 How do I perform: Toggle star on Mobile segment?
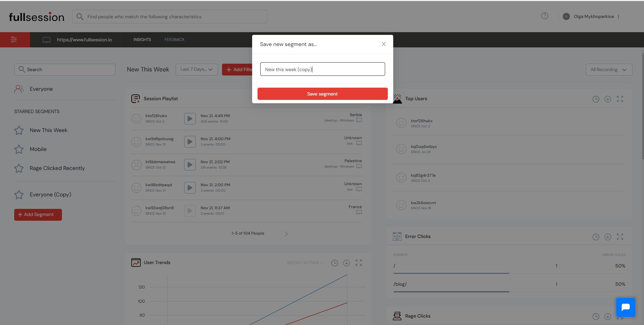(x=19, y=149)
